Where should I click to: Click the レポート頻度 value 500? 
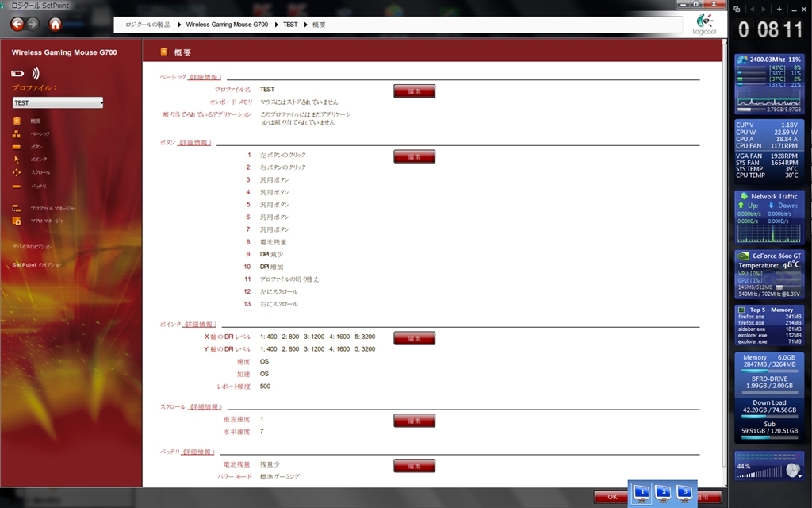pyautogui.click(x=265, y=387)
